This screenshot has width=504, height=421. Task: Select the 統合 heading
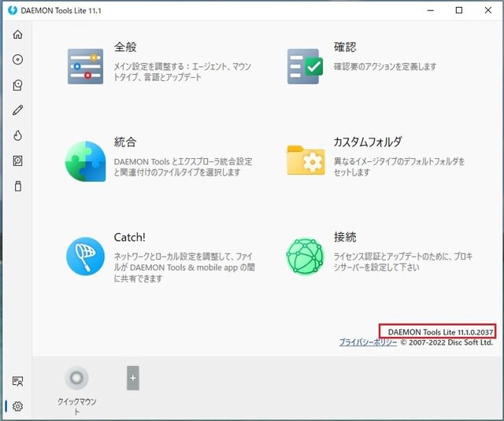[x=125, y=142]
